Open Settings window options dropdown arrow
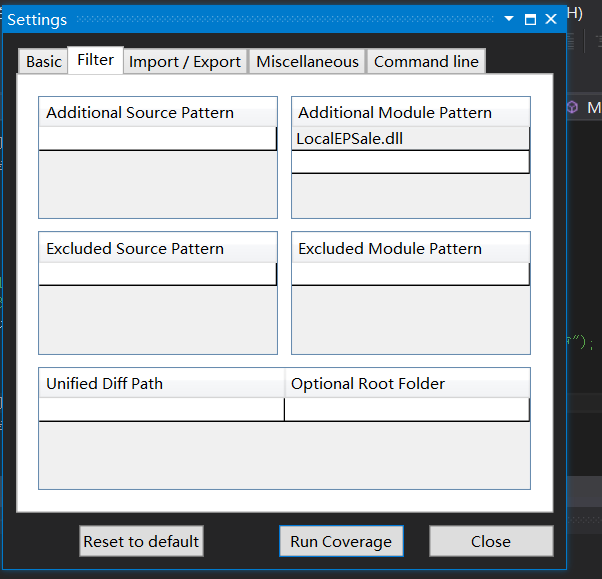602x579 pixels. tap(509, 18)
